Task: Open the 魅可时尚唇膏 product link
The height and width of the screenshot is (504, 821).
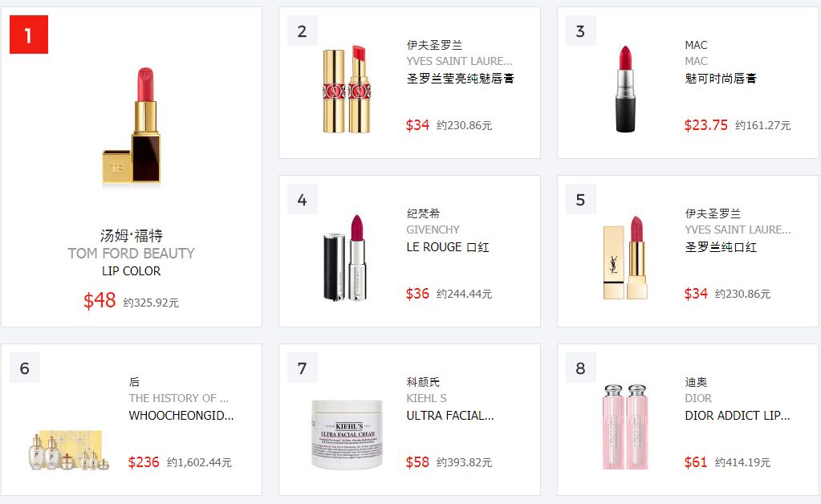Action: pyautogui.click(x=721, y=79)
